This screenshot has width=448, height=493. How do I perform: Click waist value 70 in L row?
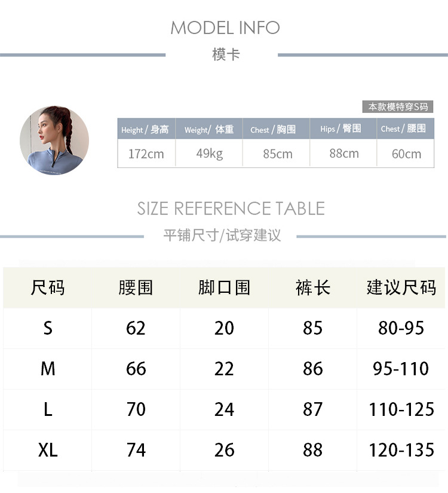coord(136,409)
